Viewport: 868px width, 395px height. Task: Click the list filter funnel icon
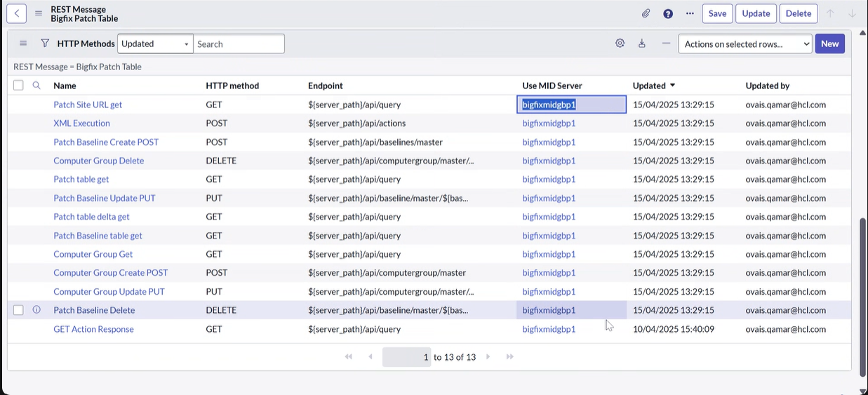pyautogui.click(x=45, y=43)
